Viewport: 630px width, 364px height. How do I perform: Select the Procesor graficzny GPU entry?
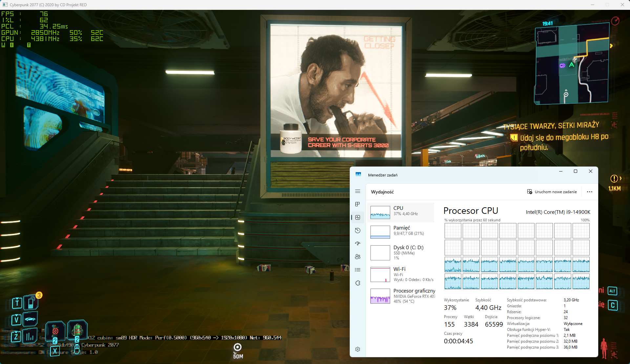[x=401, y=296]
